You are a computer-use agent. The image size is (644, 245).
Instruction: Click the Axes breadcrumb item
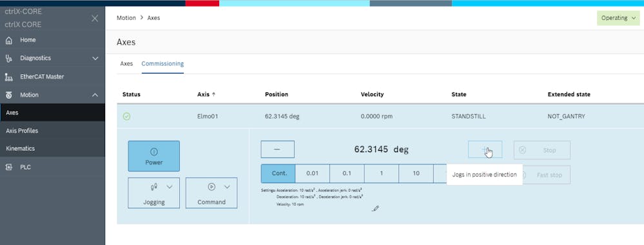[x=153, y=18]
